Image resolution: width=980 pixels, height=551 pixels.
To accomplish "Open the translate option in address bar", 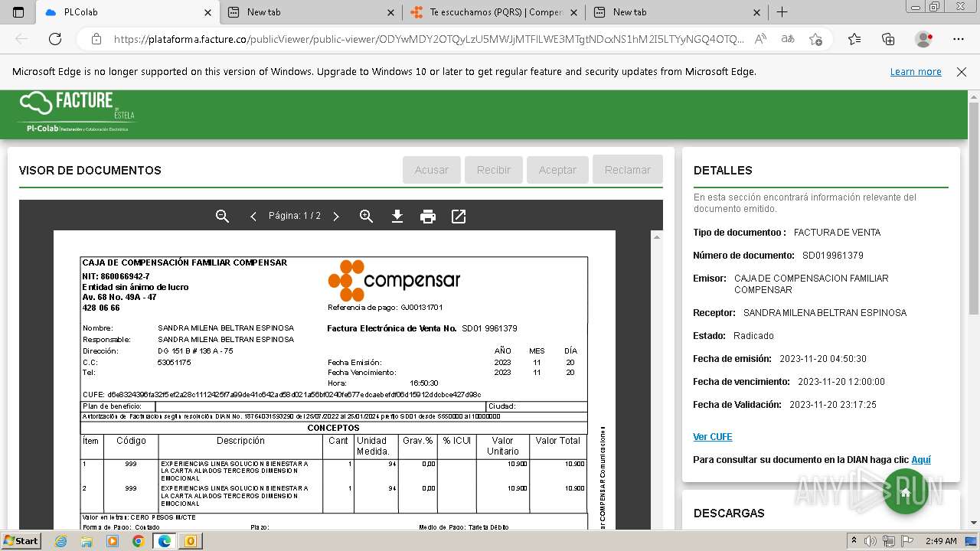I will 787,39.
